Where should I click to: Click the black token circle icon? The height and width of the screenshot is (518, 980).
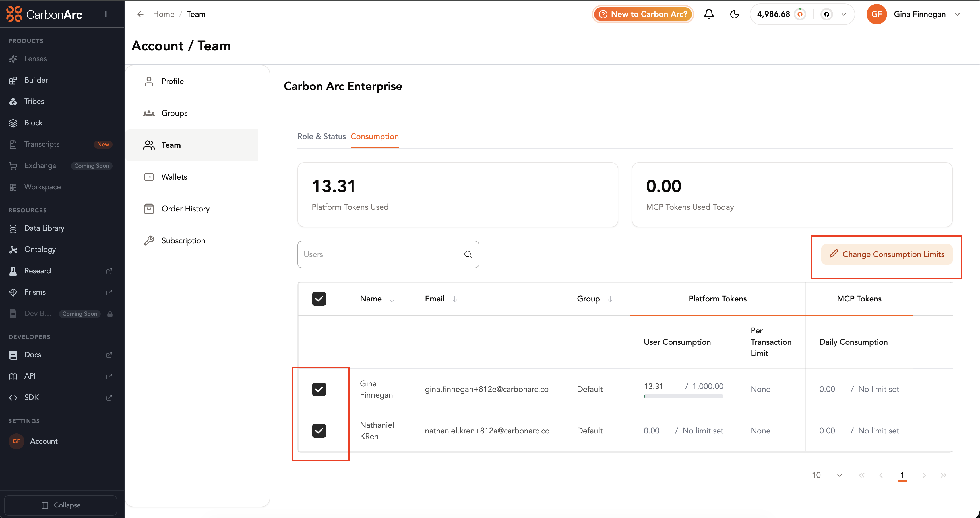826,14
